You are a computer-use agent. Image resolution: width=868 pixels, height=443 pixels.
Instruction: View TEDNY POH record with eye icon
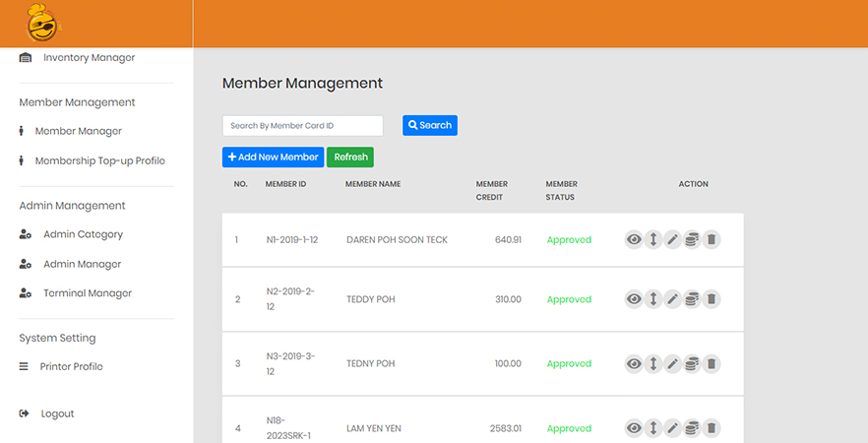tap(634, 363)
